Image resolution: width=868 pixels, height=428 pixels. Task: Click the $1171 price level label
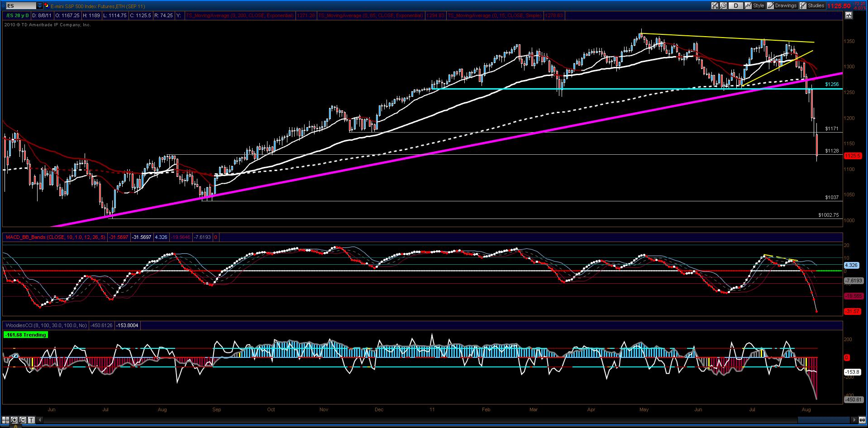point(832,128)
